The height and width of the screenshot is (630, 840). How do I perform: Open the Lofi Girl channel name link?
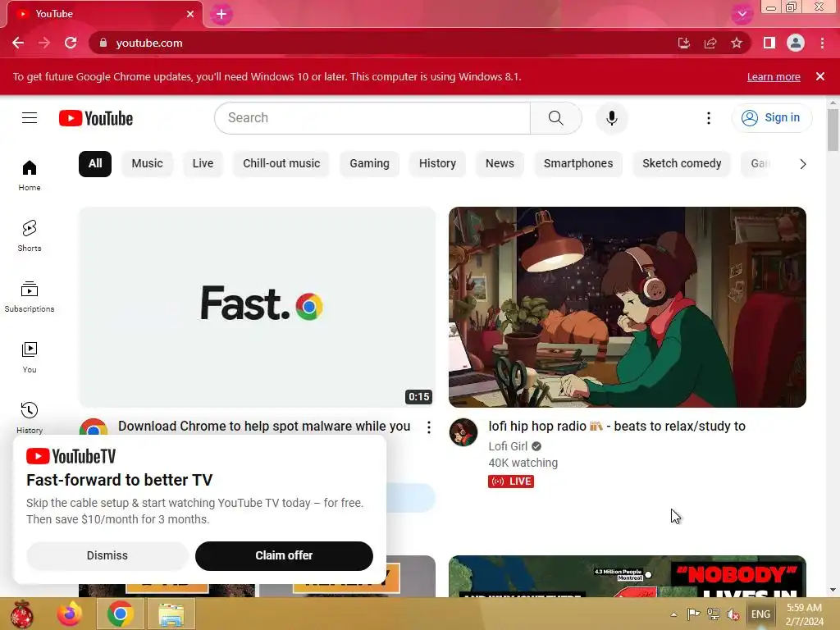[x=508, y=446]
